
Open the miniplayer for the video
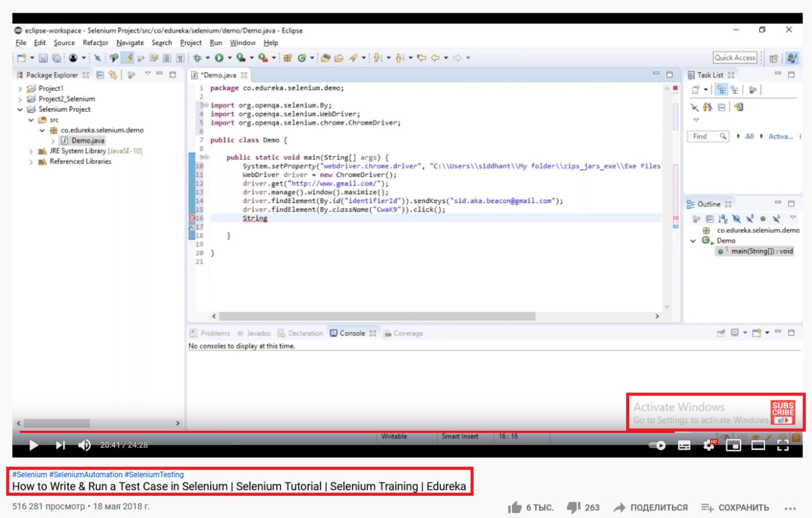click(733, 445)
